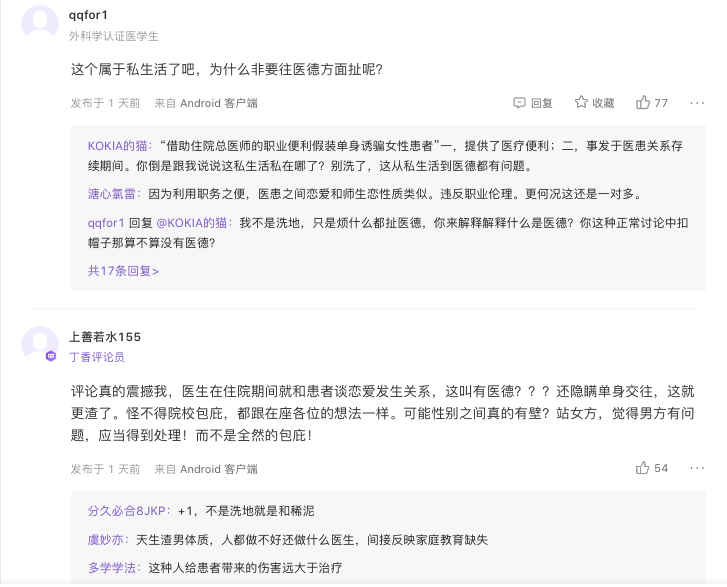The width and height of the screenshot is (727, 587).
Task: Favorite qqfor1's comment with the star icon
Action: (581, 102)
